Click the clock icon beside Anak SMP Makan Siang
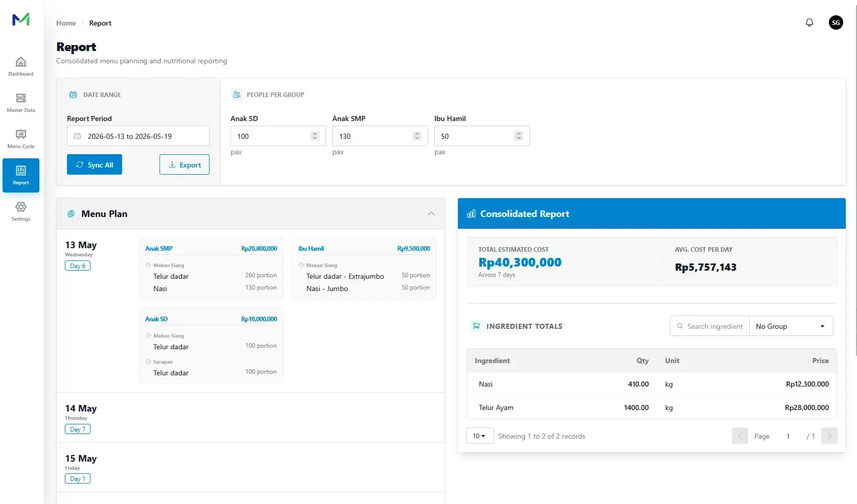The width and height of the screenshot is (857, 504). (148, 265)
